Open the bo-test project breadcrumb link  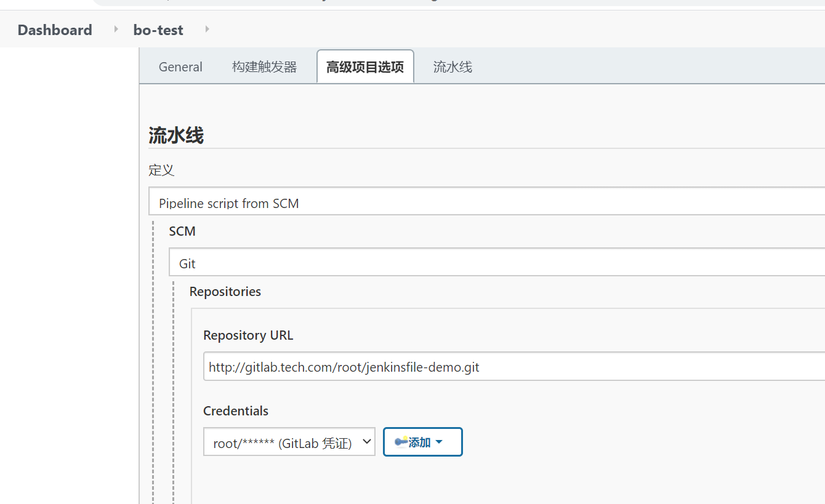(158, 29)
